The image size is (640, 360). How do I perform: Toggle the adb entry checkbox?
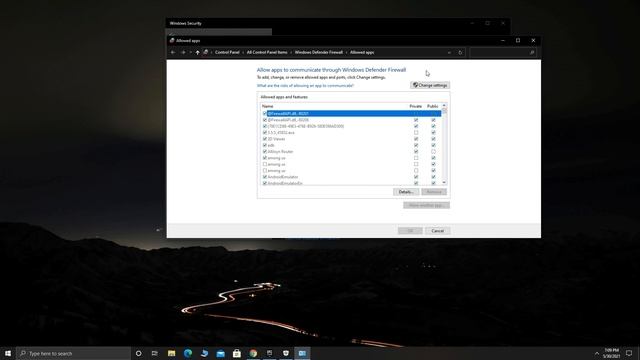click(264, 145)
